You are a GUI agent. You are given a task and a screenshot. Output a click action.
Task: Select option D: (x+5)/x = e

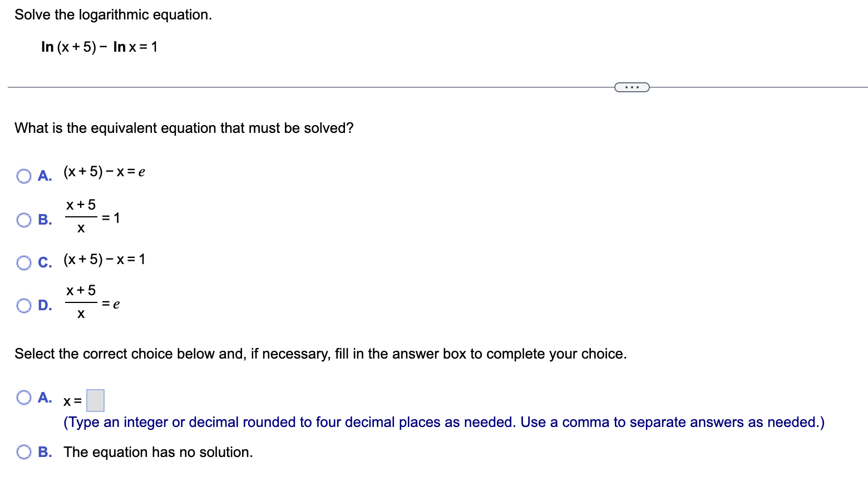24,306
